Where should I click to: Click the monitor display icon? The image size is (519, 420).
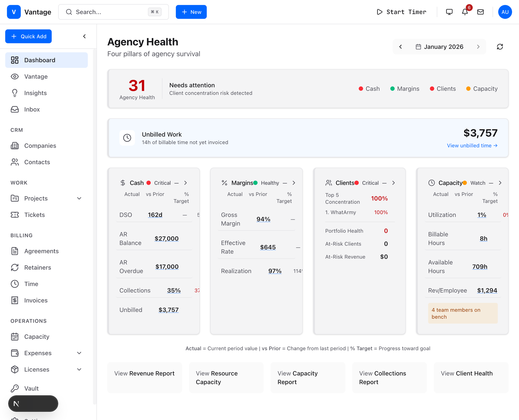(449, 12)
